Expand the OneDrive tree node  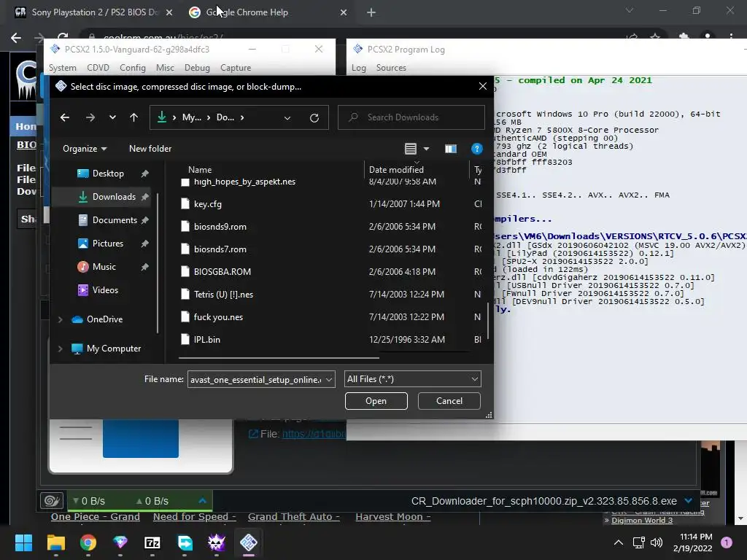point(61,319)
